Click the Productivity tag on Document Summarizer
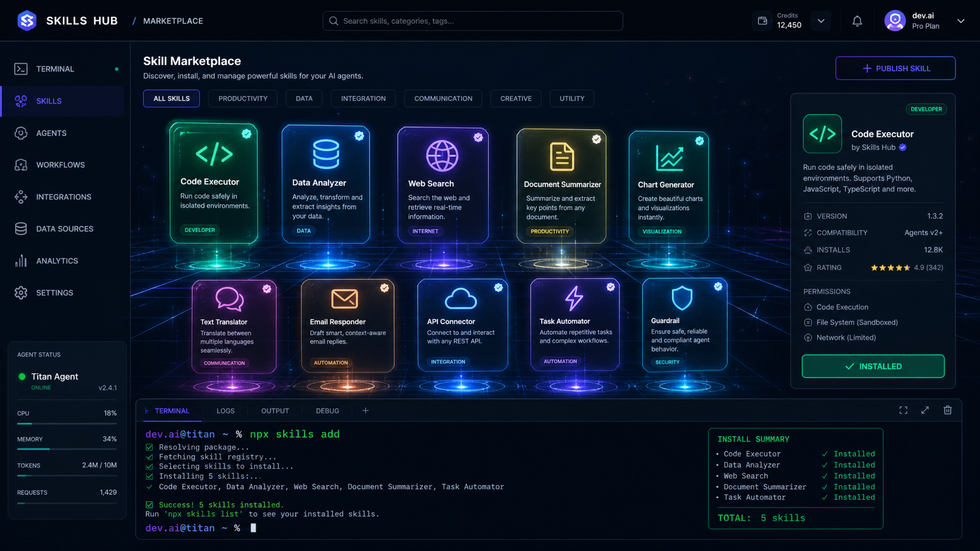Screen dimensions: 980x551 (x=549, y=231)
